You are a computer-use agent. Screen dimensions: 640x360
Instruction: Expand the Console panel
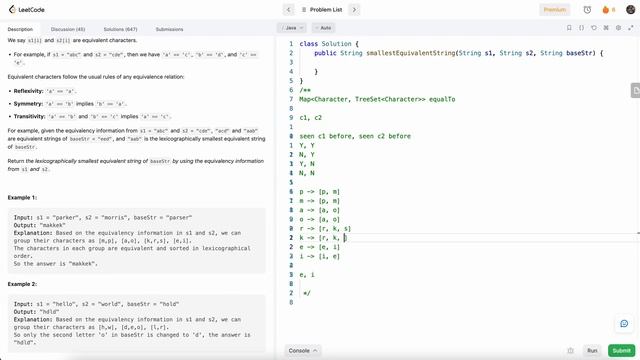pyautogui.click(x=302, y=351)
